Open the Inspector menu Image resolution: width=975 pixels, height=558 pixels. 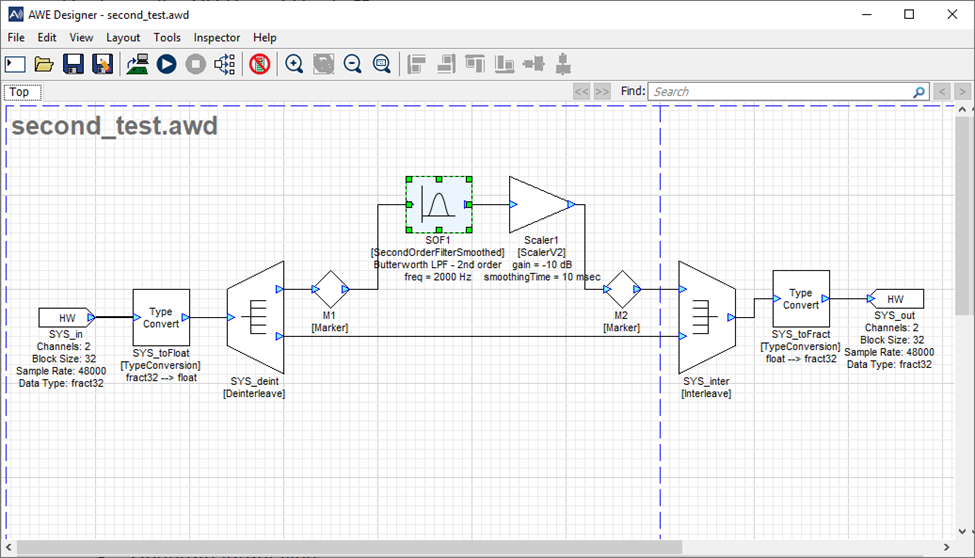click(217, 37)
